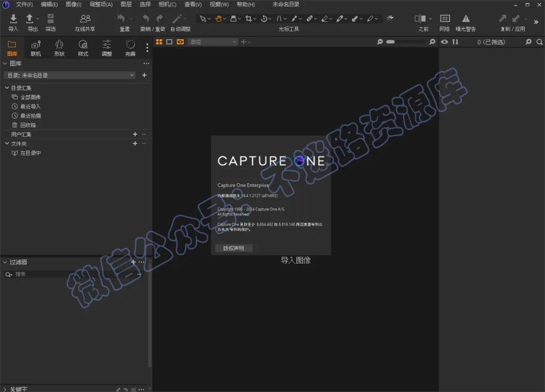The height and width of the screenshot is (392, 545).
Task: Click the 版权声明 button in About dialog
Action: [x=234, y=248]
